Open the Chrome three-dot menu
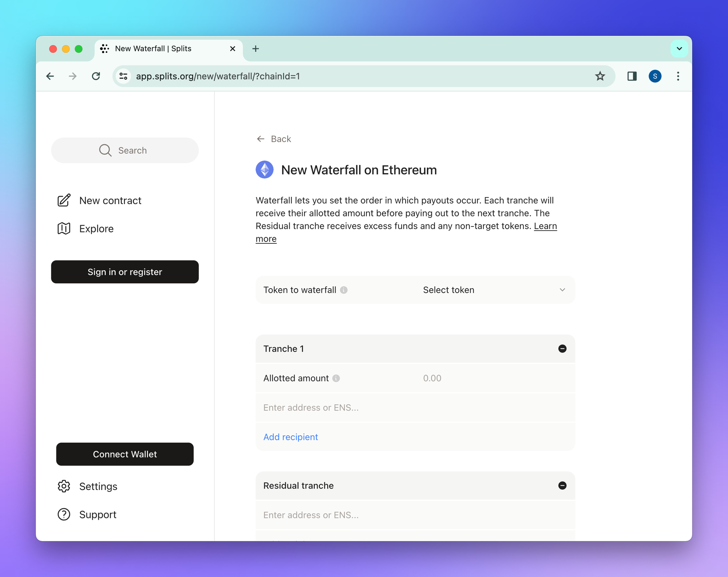This screenshot has width=728, height=577. [x=678, y=76]
